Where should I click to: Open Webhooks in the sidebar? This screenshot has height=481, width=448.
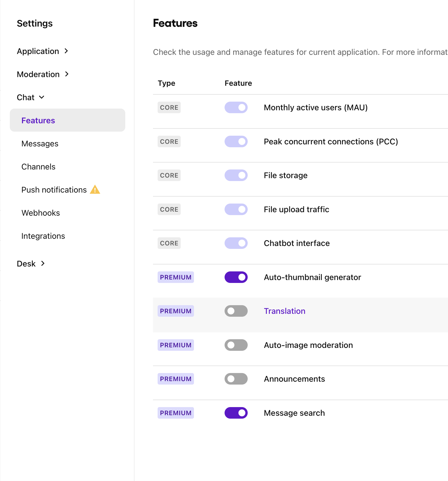pyautogui.click(x=41, y=213)
